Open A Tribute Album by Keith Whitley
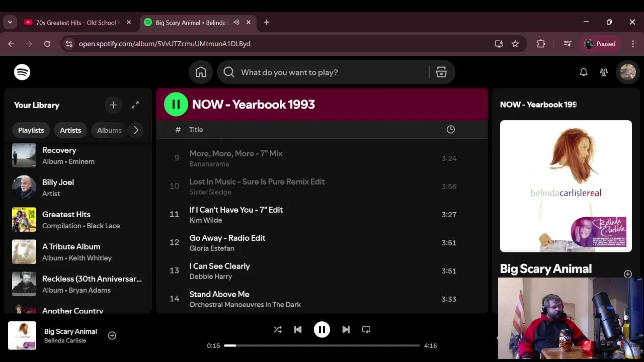This screenshot has height=362, width=644. [x=78, y=252]
